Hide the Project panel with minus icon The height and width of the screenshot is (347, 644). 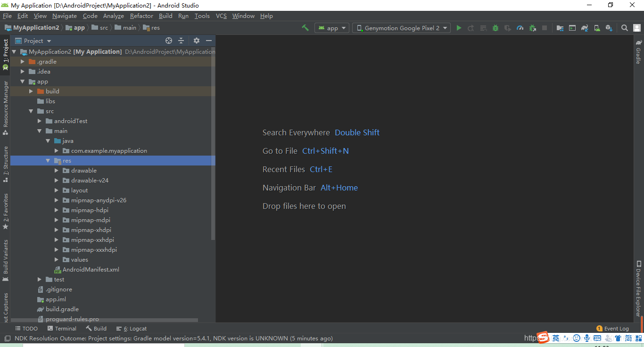(x=209, y=41)
